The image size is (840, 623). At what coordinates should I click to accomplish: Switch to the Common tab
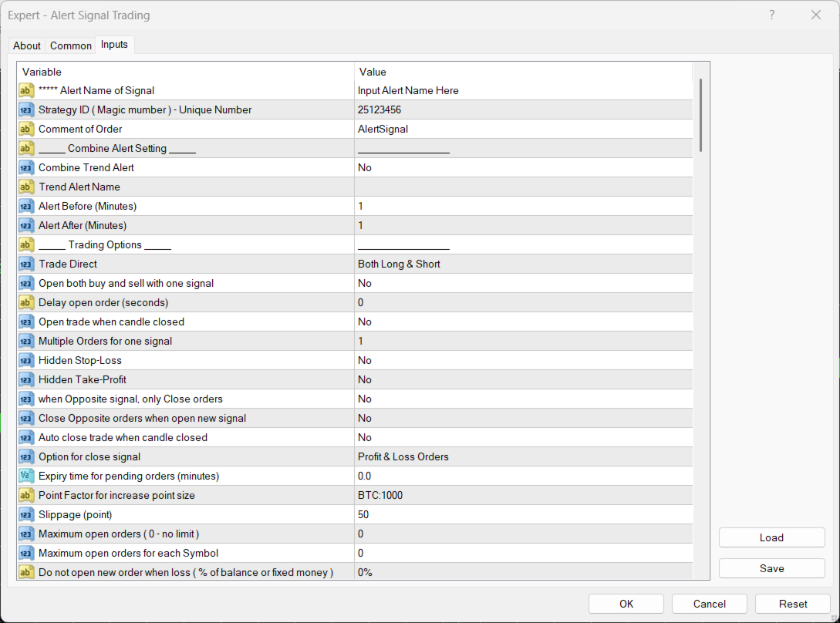pyautogui.click(x=71, y=45)
